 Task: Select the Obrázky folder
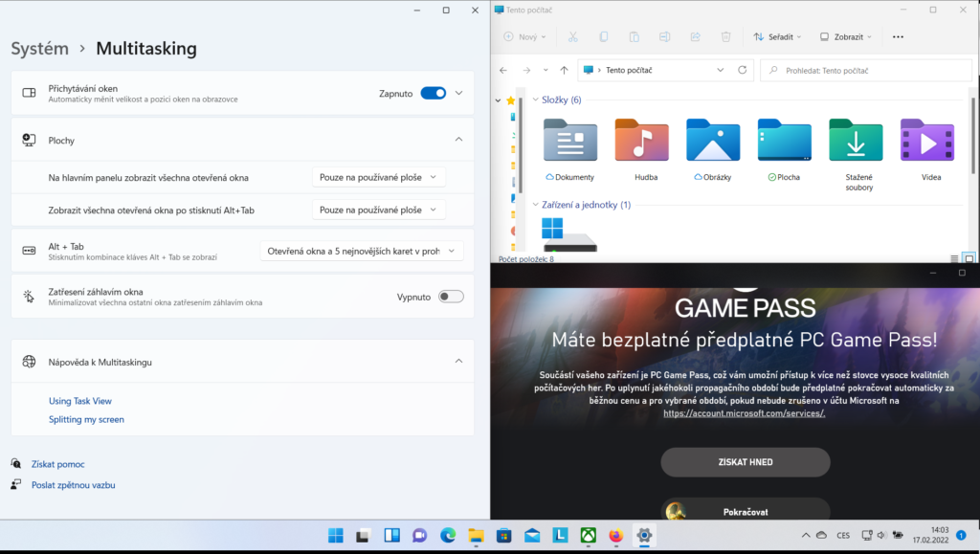click(x=713, y=150)
